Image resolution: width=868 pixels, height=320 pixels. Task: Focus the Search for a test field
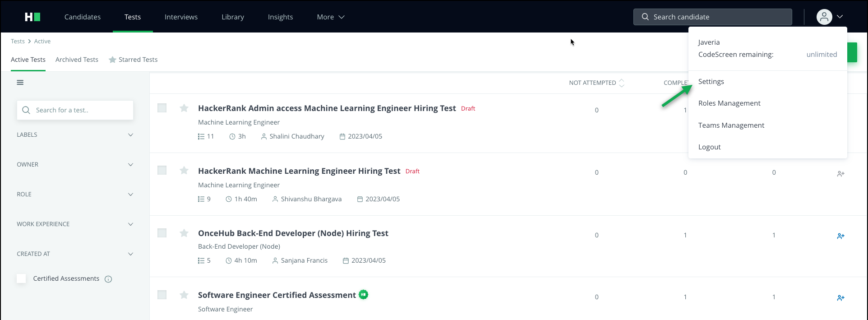coord(75,110)
